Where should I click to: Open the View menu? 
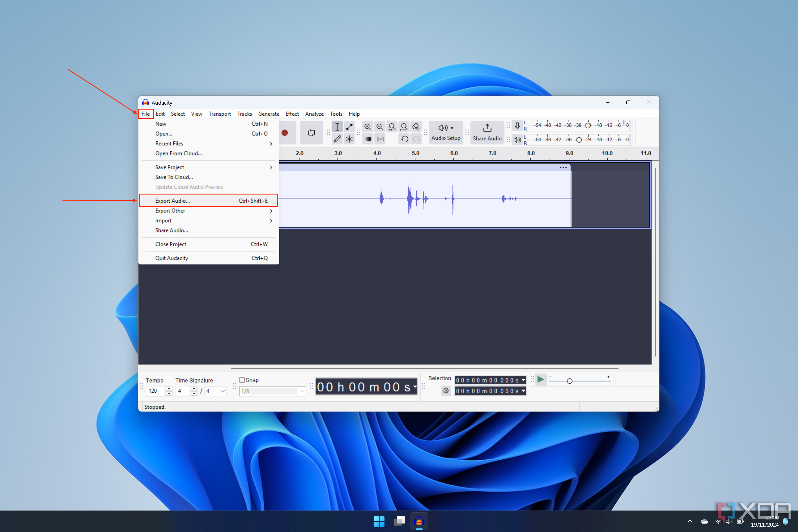click(196, 114)
